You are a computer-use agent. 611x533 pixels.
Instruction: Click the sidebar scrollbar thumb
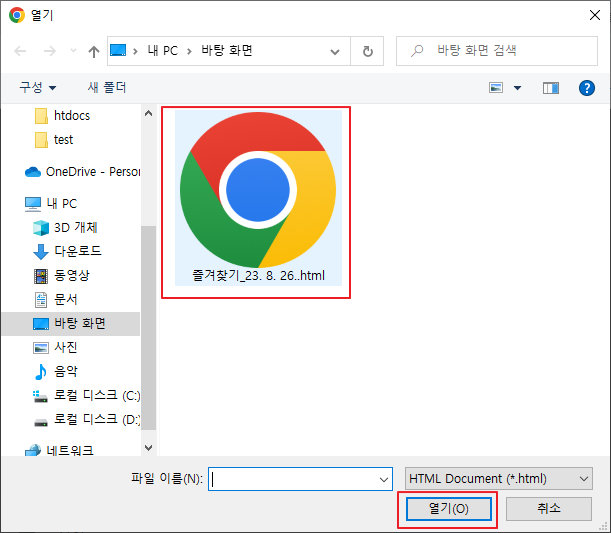pyautogui.click(x=148, y=327)
